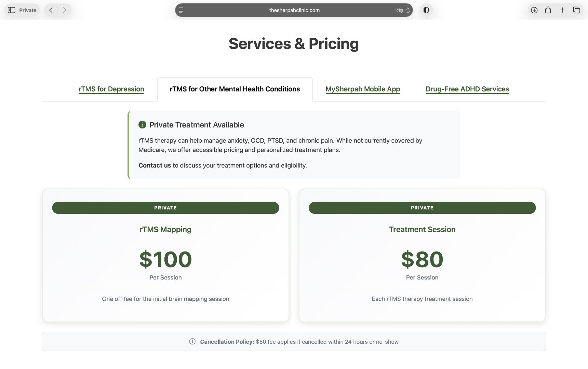Viewport: 588px width, 369px height.
Task: Open a new tab
Action: click(x=562, y=10)
